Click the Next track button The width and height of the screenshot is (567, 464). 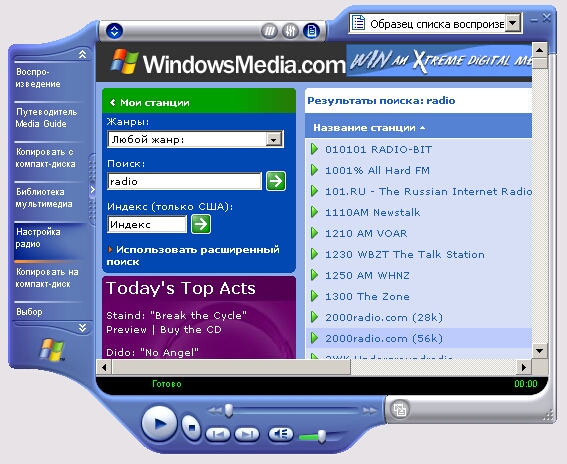click(247, 434)
